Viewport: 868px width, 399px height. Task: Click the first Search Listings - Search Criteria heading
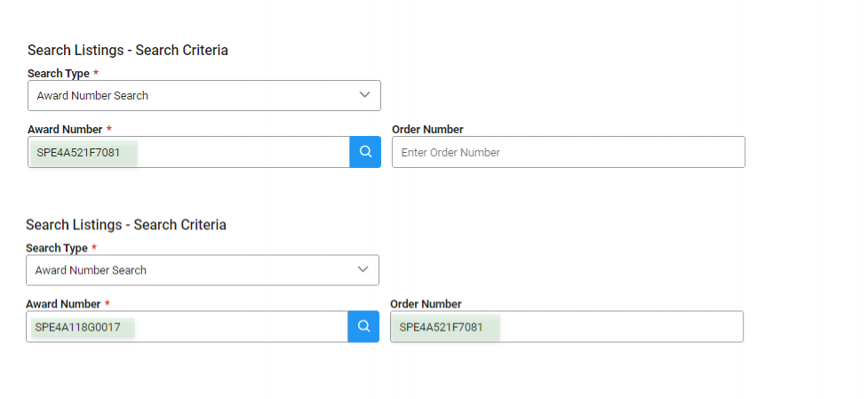[x=127, y=51]
